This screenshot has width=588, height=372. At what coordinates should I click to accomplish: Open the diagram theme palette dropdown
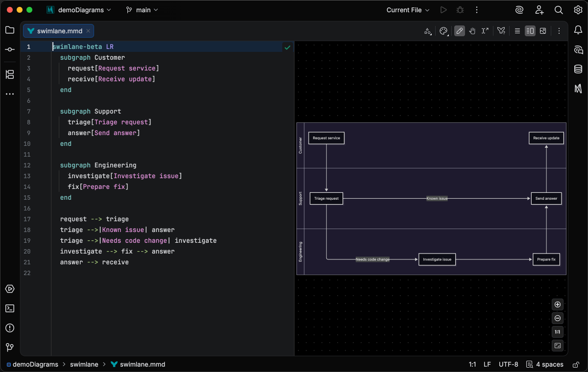(444, 31)
